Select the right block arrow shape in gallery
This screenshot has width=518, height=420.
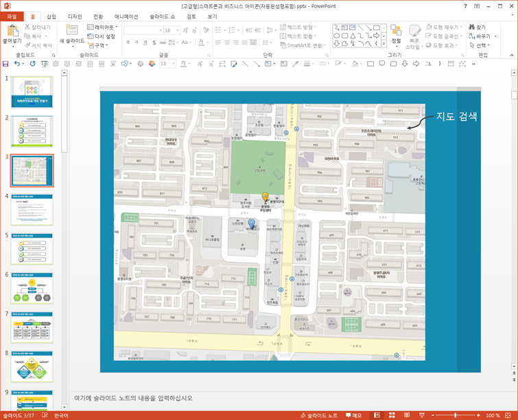(376, 36)
